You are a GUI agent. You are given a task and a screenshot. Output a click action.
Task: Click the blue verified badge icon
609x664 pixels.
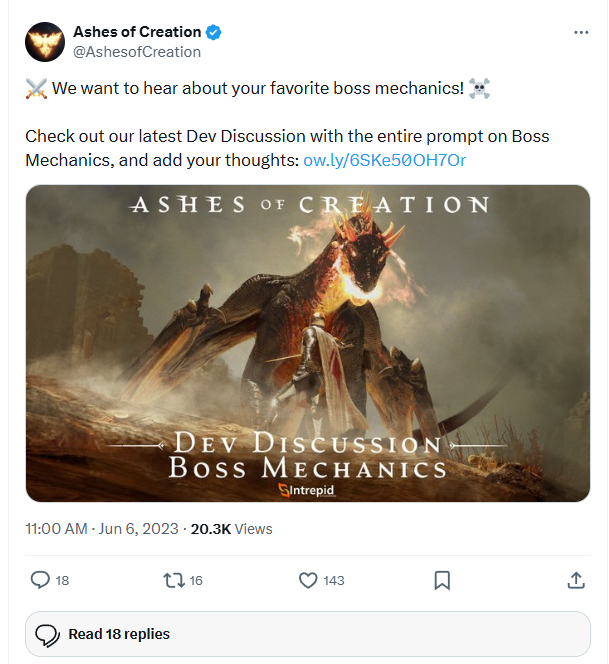click(213, 32)
